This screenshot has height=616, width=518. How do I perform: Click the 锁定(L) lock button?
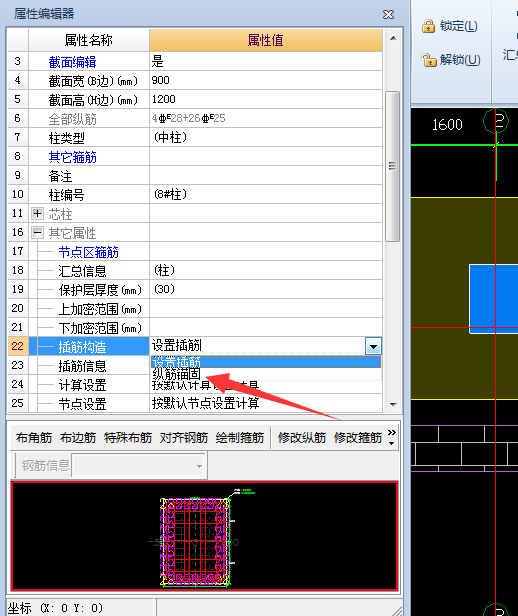click(x=450, y=26)
